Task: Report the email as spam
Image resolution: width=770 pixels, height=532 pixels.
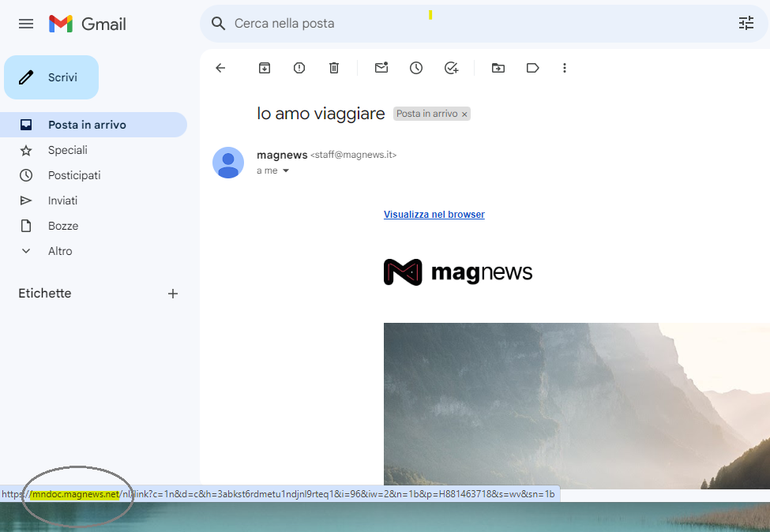Action: [299, 68]
